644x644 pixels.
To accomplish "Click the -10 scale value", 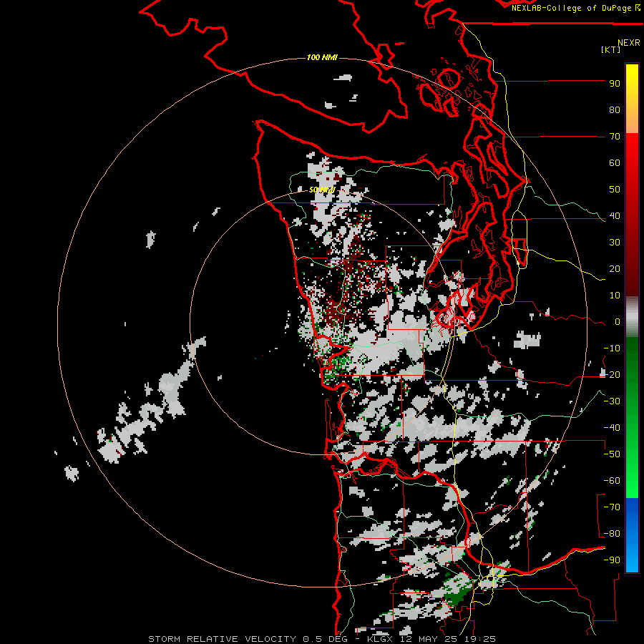I will (612, 348).
